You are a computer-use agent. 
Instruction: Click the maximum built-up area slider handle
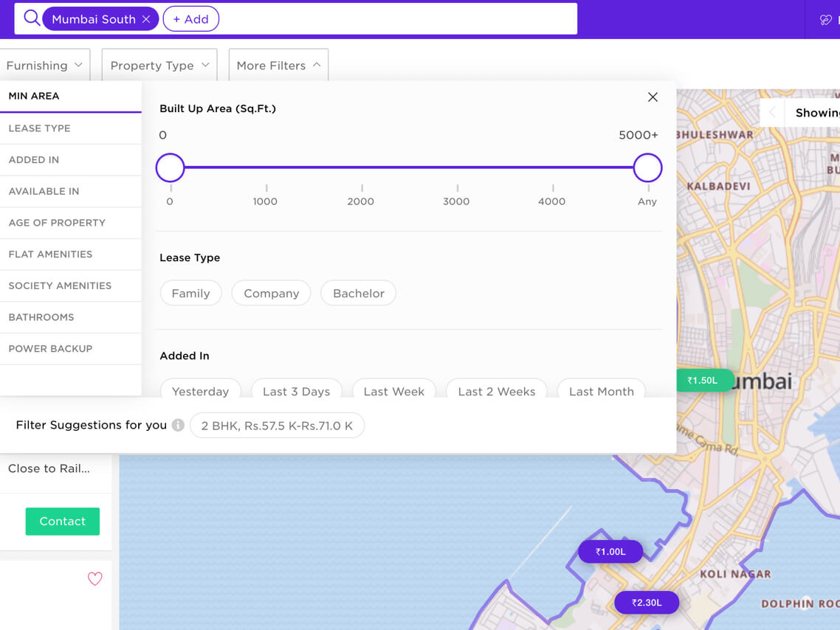pos(647,167)
